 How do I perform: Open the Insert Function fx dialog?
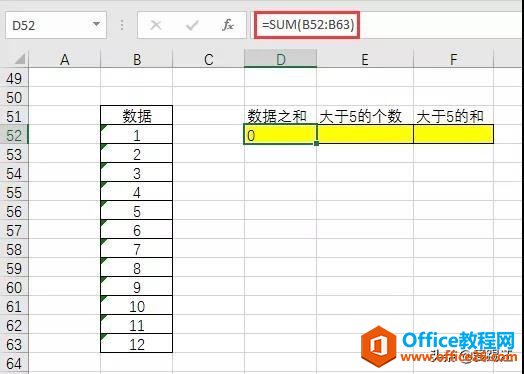click(228, 25)
